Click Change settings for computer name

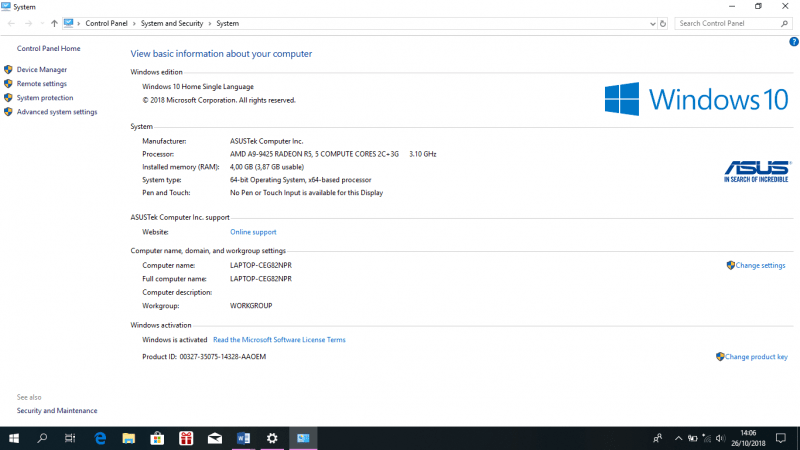click(x=760, y=265)
